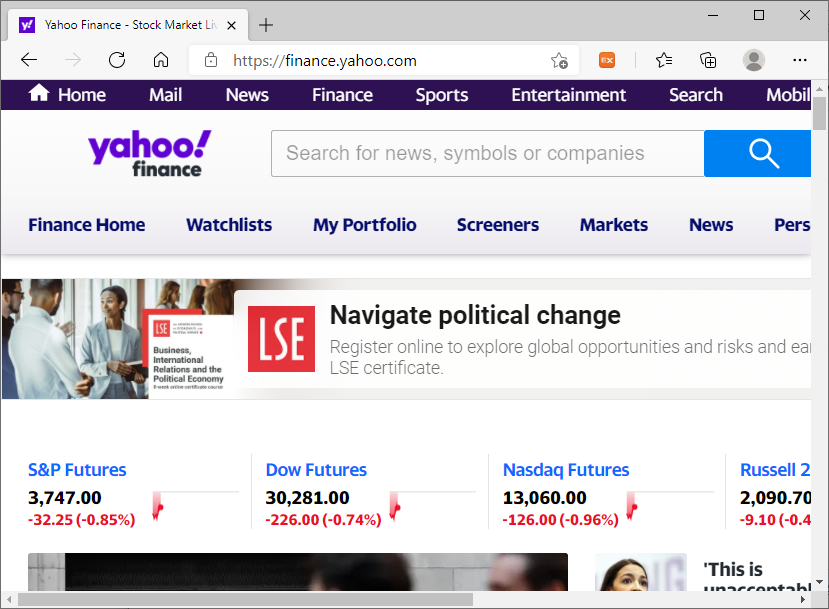Screen dimensions: 829x609
Task: Click the Nasdaq Futures link
Action: [x=566, y=469]
